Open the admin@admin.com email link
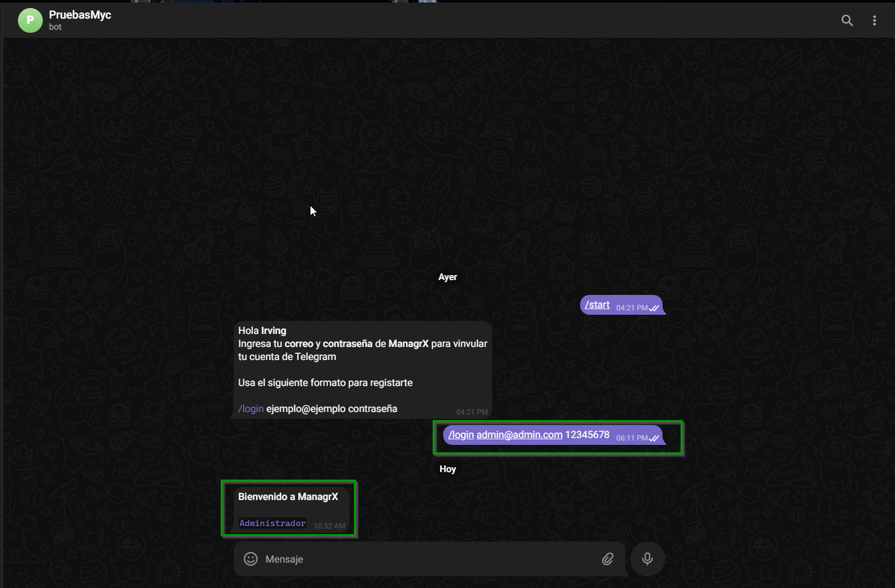Screen dimensions: 895x588 point(519,435)
